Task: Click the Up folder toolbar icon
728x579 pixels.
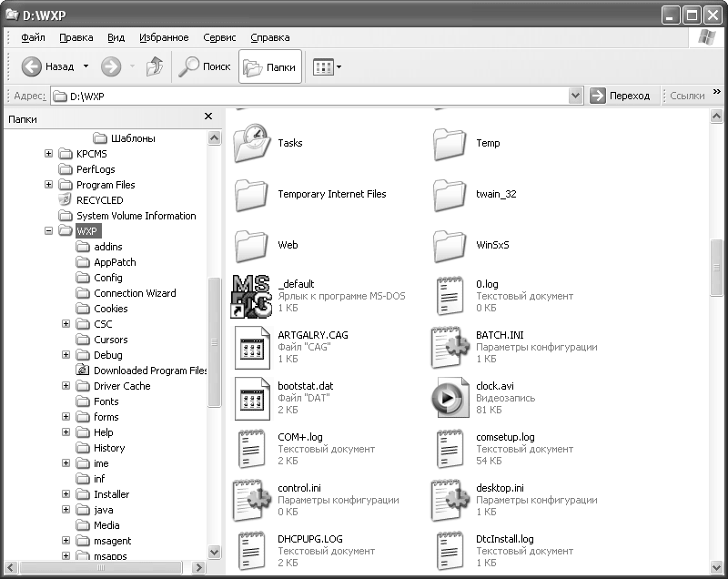Action: pos(155,66)
